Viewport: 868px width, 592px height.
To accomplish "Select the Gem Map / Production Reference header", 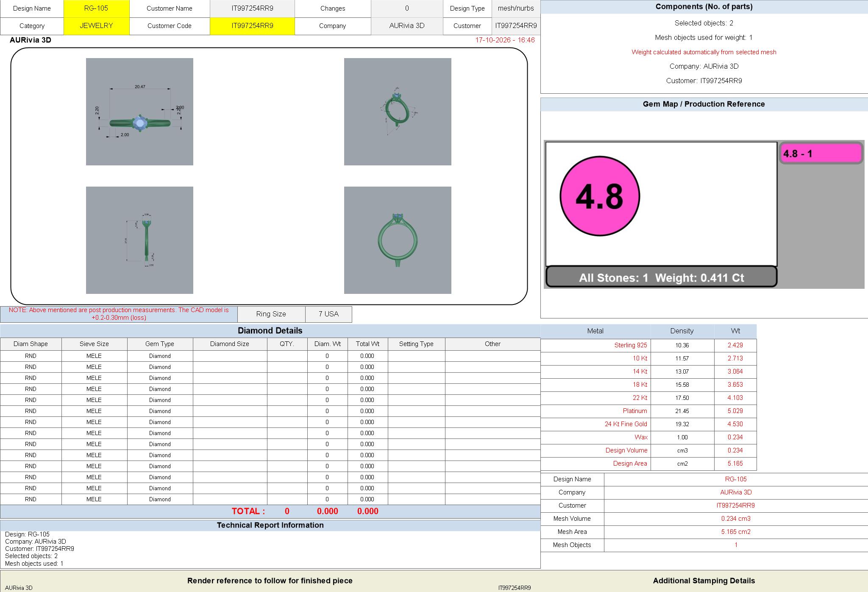I will pos(704,104).
